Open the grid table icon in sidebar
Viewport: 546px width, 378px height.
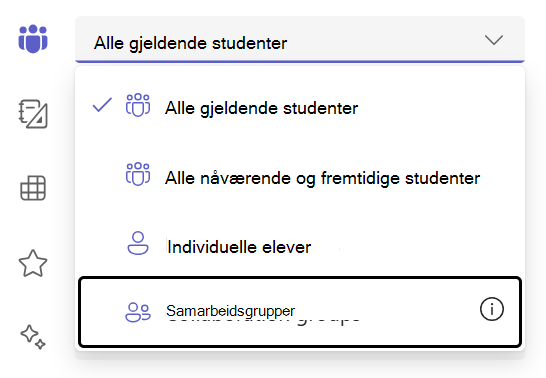pyautogui.click(x=33, y=188)
